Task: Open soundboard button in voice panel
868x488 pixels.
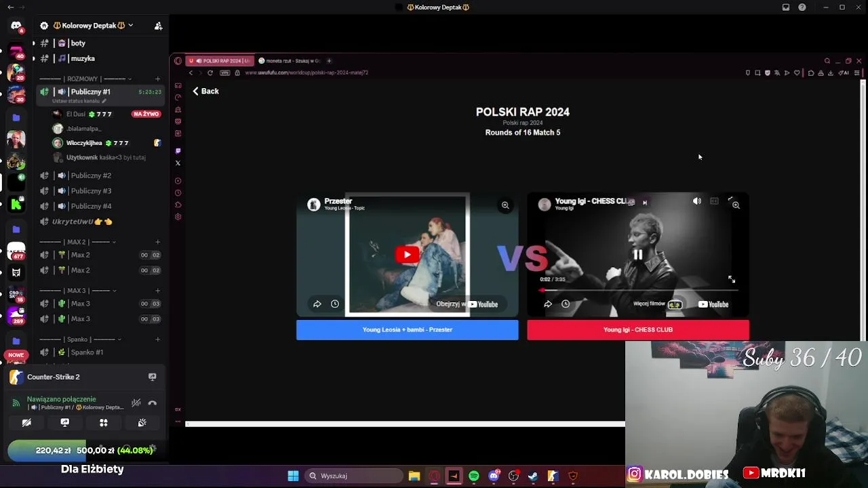Action: (x=142, y=422)
